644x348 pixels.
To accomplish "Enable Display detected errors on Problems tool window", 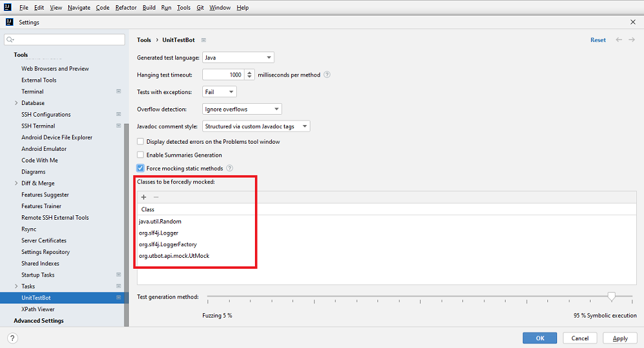I will coord(140,142).
